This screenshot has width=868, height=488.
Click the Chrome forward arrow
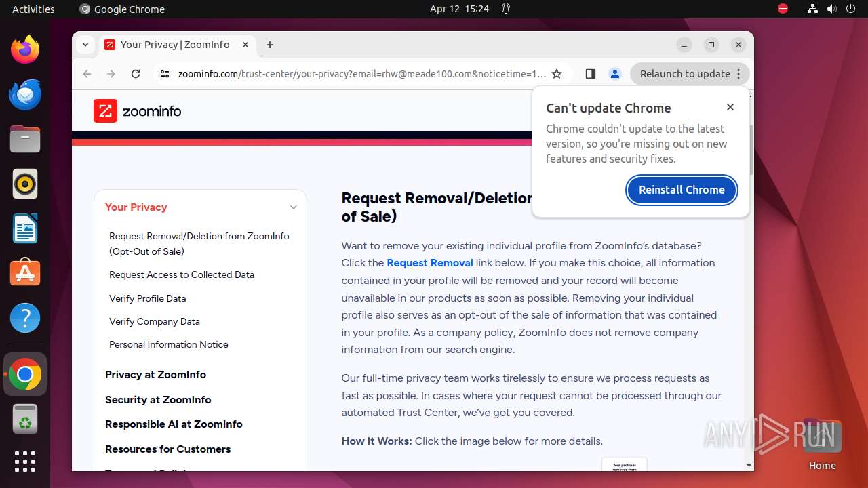(x=111, y=74)
